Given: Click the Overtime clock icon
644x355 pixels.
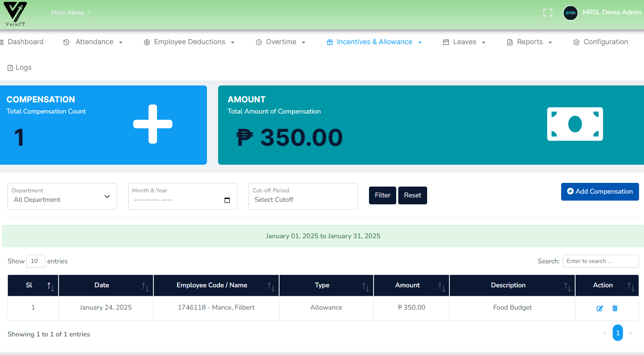Looking at the screenshot, I should point(259,42).
